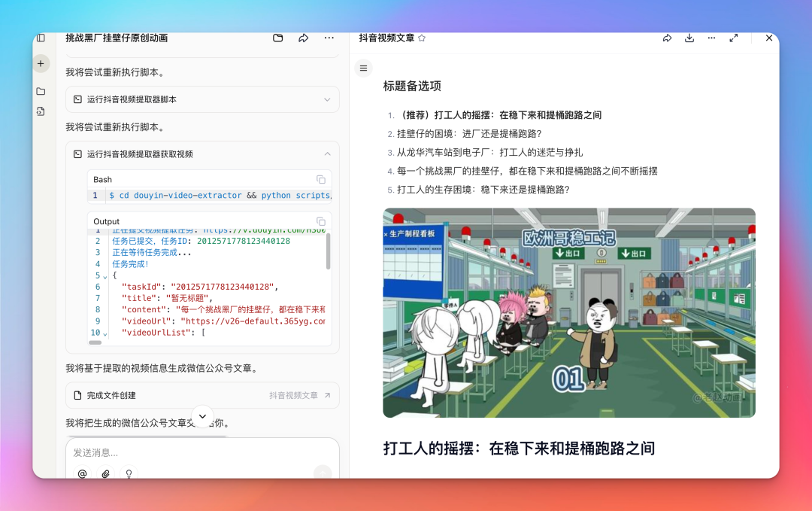Copy the Bash command via its copy icon
Image resolution: width=812 pixels, height=511 pixels.
coord(322,179)
